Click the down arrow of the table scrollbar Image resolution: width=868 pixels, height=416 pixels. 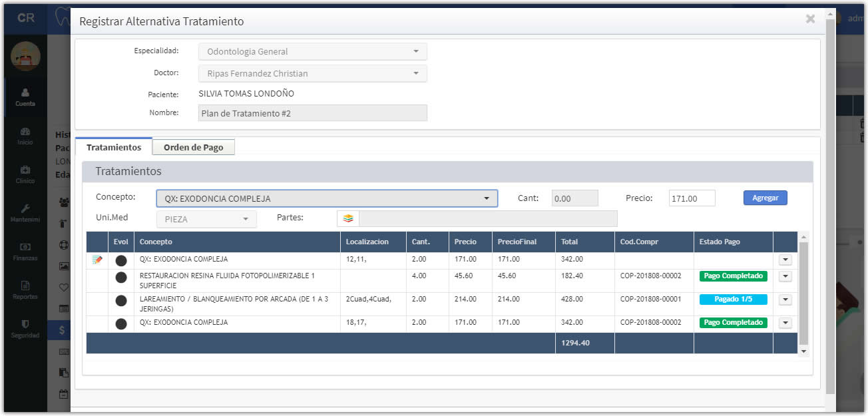803,350
